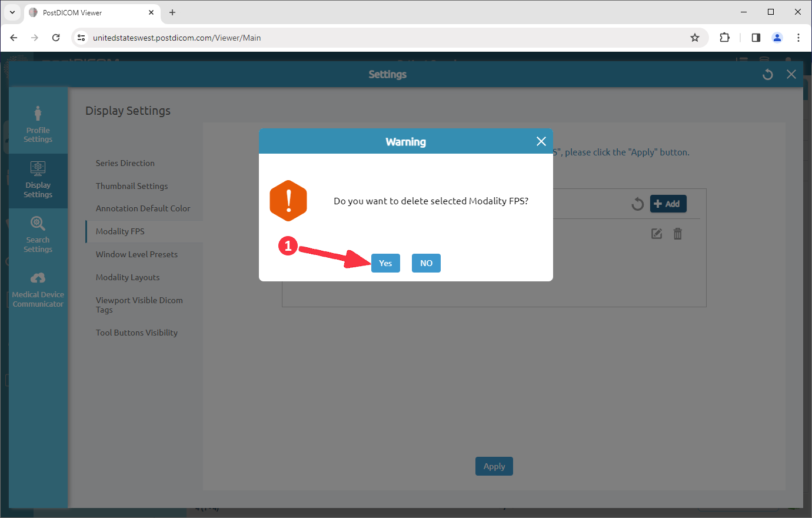Edit the FPS entry with the pencil icon
This screenshot has height=518, width=812.
point(656,233)
